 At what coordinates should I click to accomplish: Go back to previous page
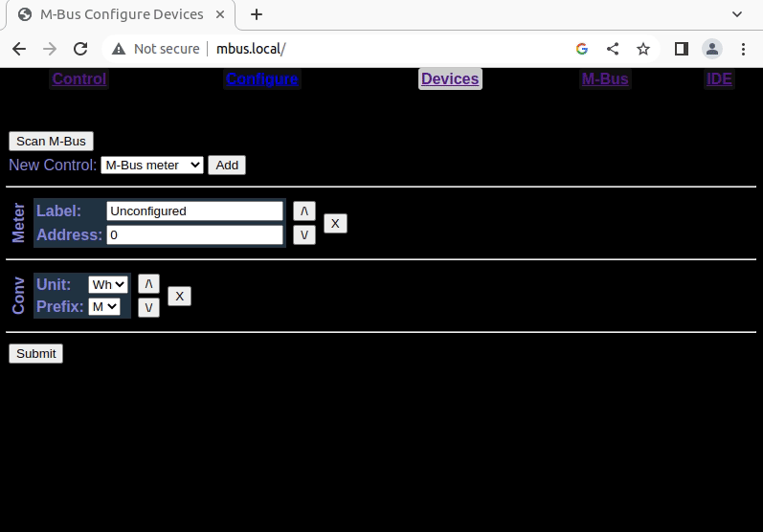[19, 49]
